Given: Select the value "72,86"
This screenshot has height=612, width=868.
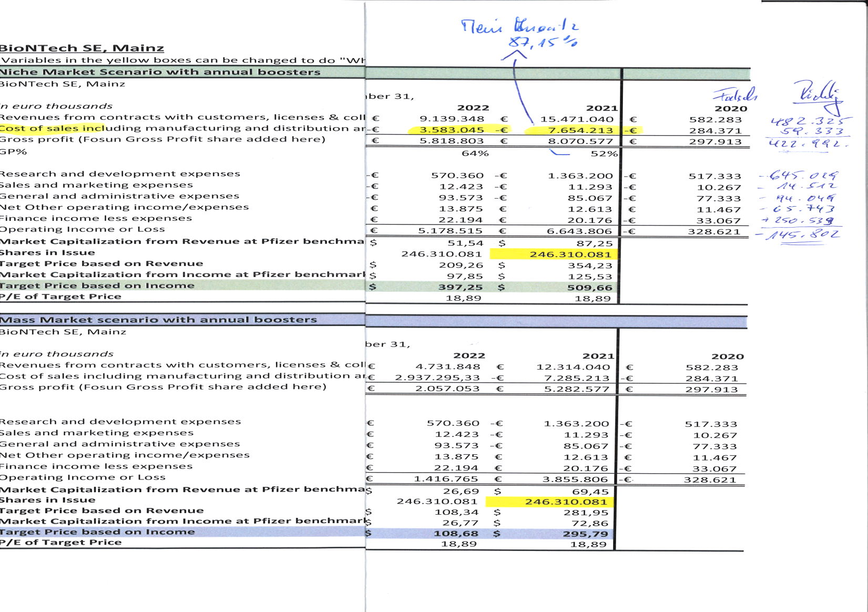Looking at the screenshot, I should [x=590, y=524].
